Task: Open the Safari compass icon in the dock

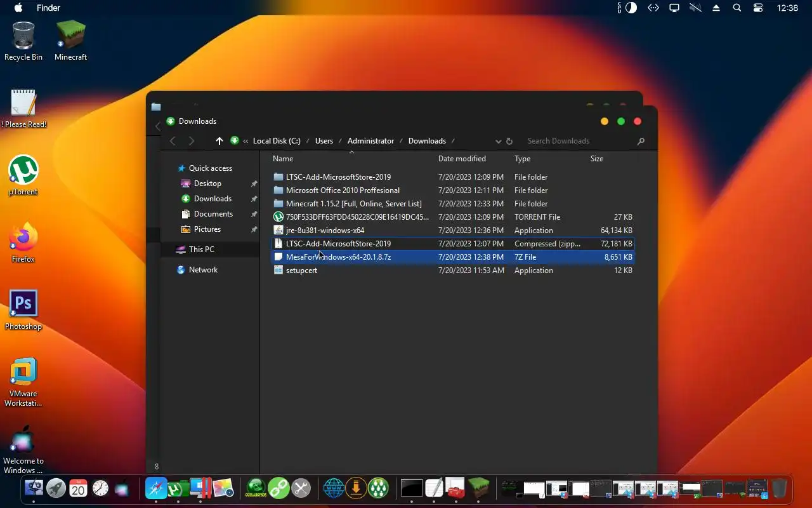Action: click(x=156, y=488)
